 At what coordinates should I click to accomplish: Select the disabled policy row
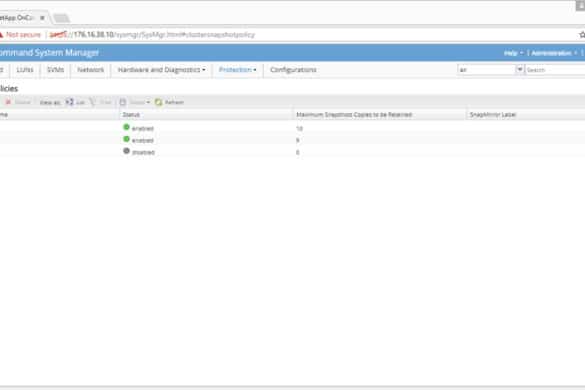[x=292, y=152]
